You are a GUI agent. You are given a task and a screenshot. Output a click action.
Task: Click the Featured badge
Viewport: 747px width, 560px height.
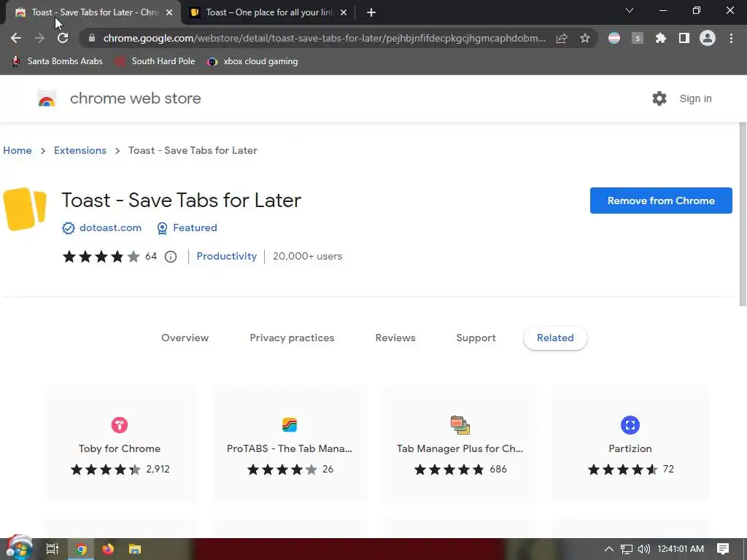[187, 228]
